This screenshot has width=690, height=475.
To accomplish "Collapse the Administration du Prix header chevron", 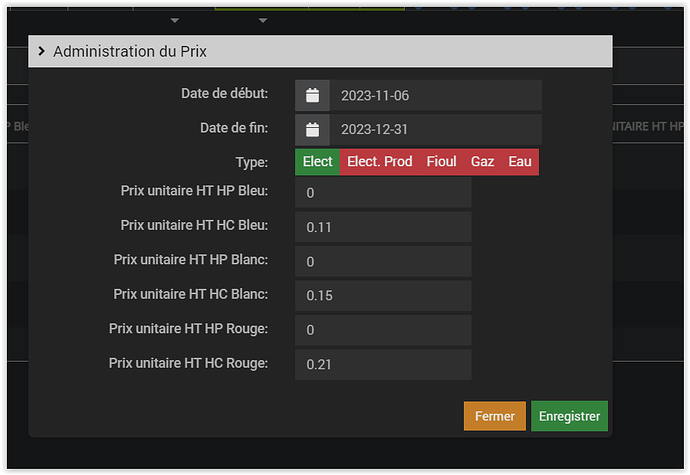I will [x=41, y=51].
